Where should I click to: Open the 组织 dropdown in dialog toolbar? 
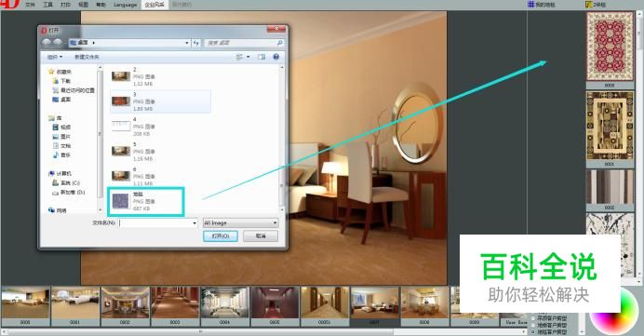click(x=55, y=57)
